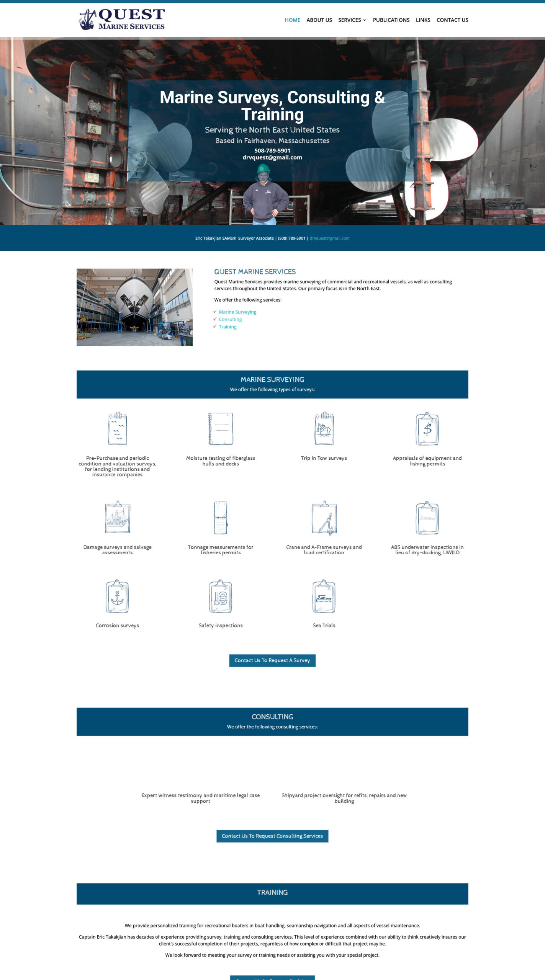This screenshot has height=980, width=545.
Task: Click the yacht in shipyard thumbnail image
Action: [134, 307]
